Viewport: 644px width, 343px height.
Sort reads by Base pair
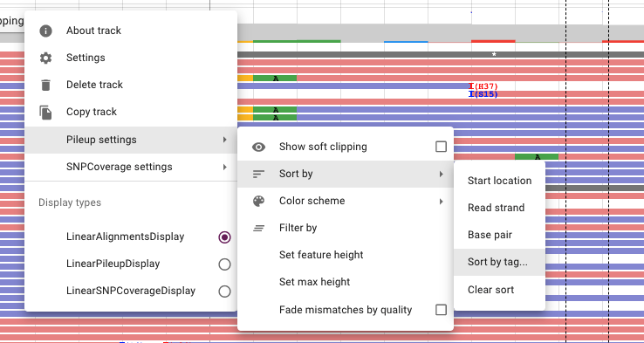pos(499,235)
